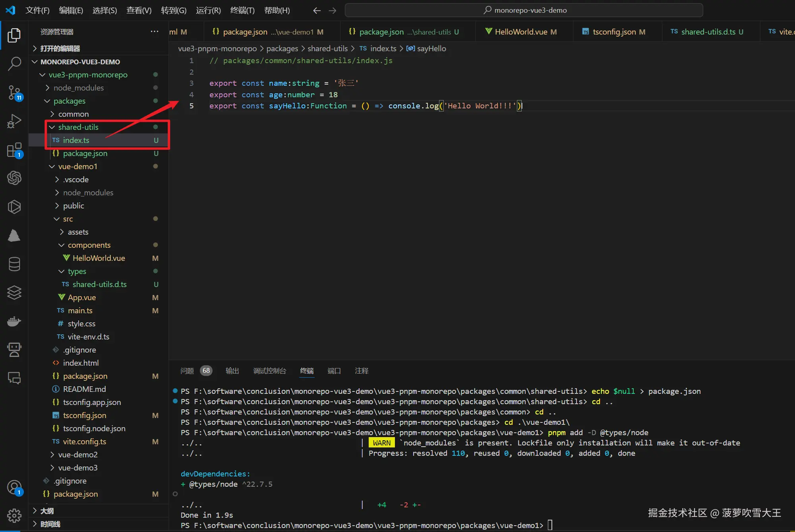This screenshot has width=795, height=532.
Task: Switch to Problems (问题) panel tab
Action: (187, 371)
